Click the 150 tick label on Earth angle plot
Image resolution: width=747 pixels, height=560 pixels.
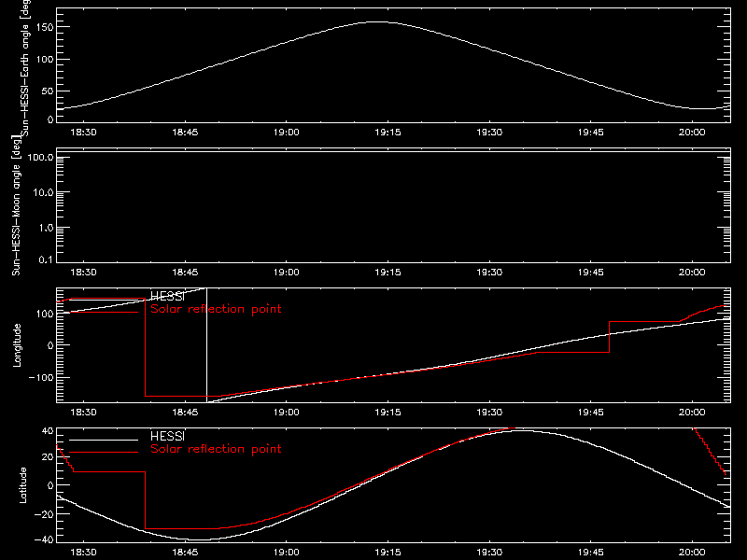[46, 28]
